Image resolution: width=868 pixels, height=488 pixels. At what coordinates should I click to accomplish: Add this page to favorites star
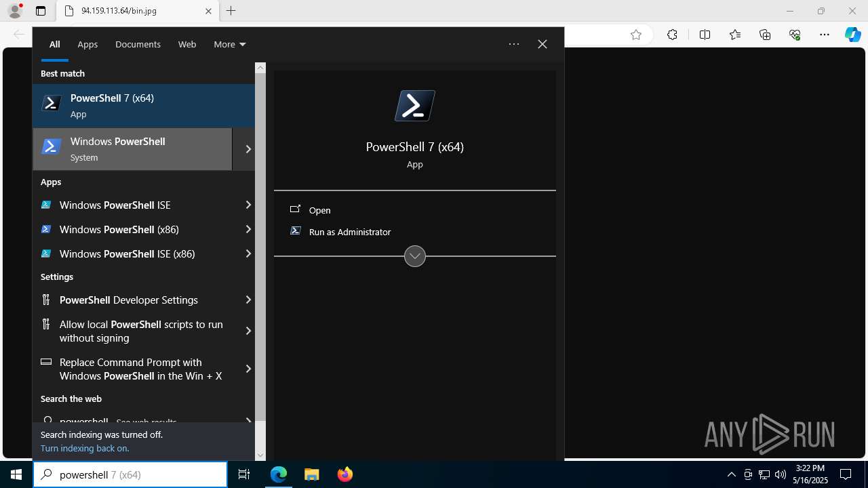click(x=636, y=35)
